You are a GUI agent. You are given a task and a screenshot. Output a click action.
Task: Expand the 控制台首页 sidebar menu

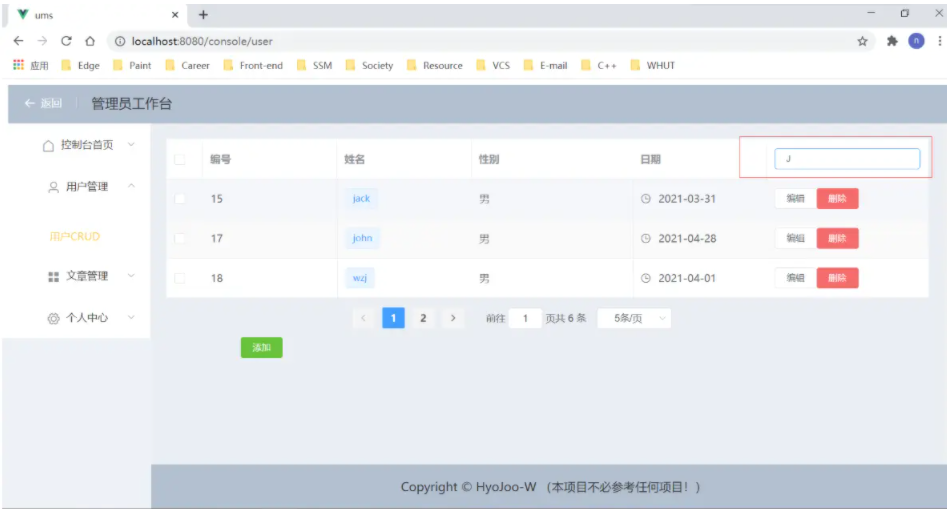tap(88, 145)
